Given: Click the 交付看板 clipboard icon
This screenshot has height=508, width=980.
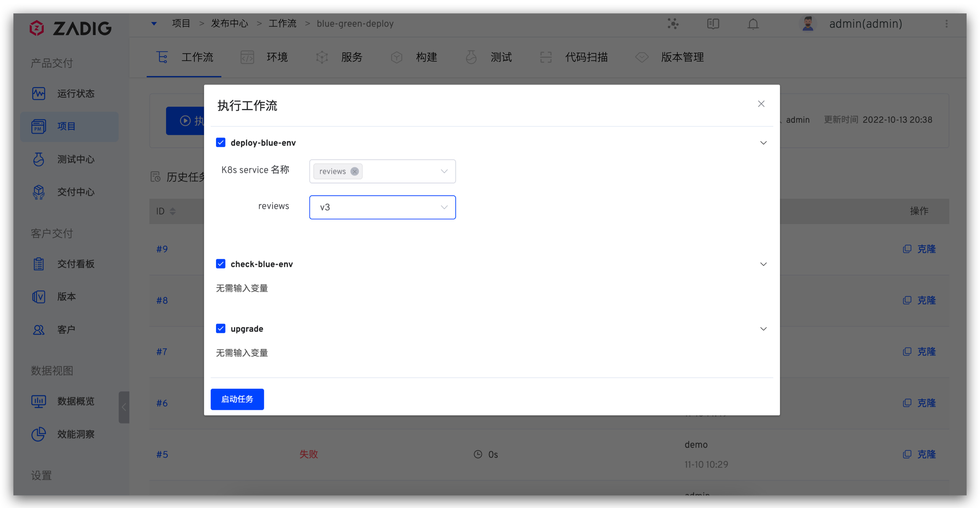Looking at the screenshot, I should (x=39, y=264).
